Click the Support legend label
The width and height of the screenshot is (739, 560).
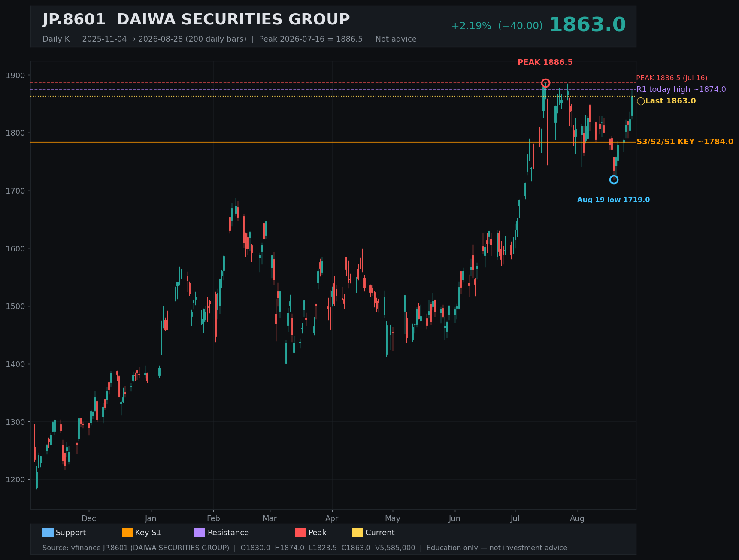pyautogui.click(x=71, y=533)
